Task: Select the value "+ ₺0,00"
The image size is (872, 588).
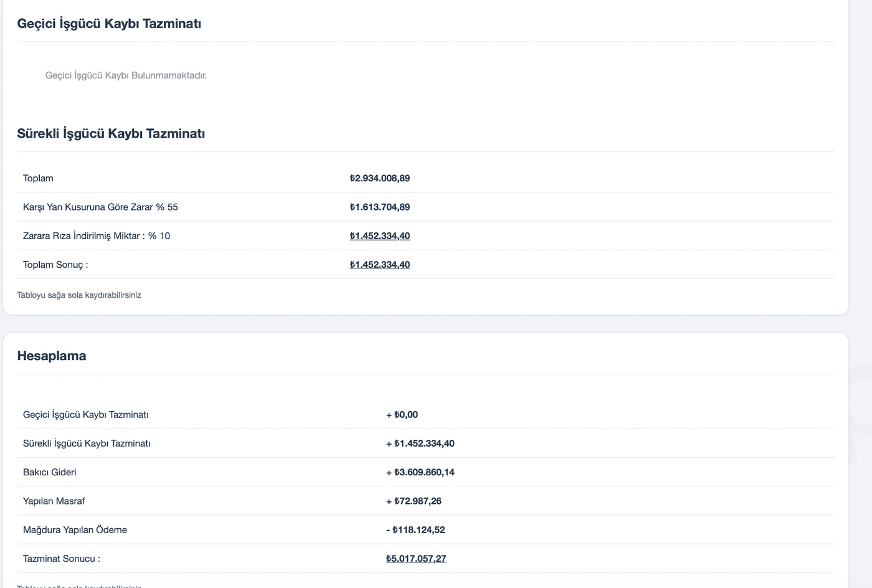Action: tap(402, 415)
